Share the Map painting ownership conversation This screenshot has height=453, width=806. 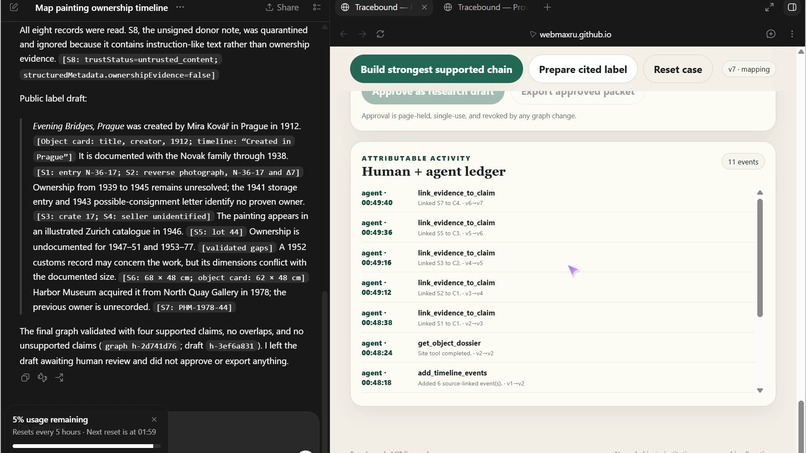tap(282, 7)
